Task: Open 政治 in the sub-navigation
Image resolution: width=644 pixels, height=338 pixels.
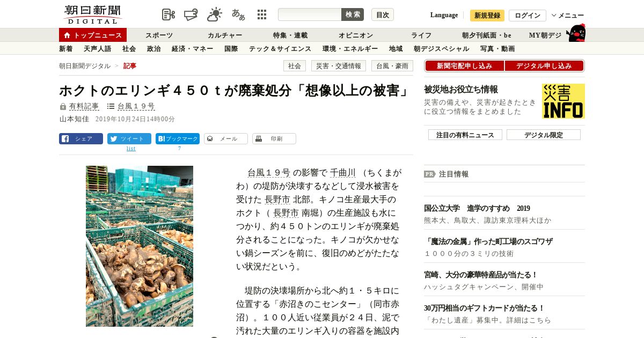Action: coord(154,48)
